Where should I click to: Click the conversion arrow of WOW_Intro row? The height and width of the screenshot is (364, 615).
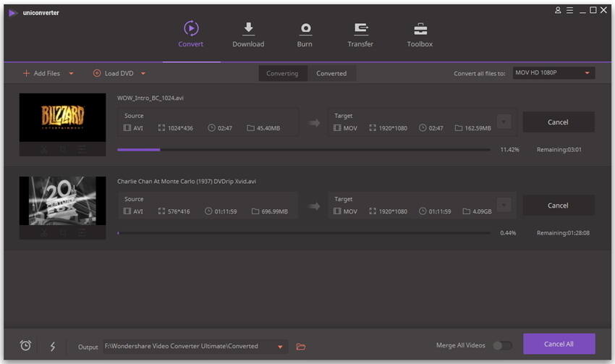coord(314,123)
